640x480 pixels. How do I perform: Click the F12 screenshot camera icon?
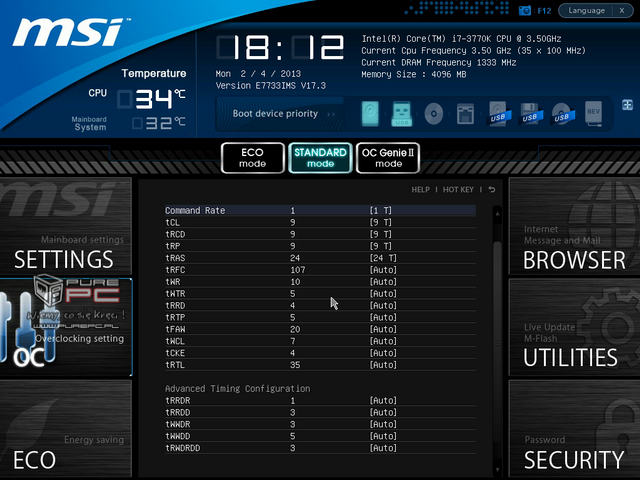click(x=524, y=11)
